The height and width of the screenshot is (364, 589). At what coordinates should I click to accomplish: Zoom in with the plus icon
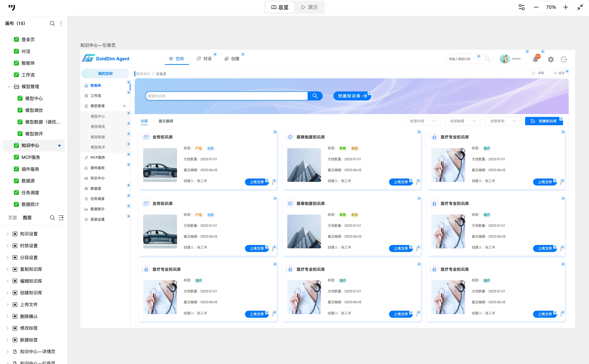click(x=565, y=7)
